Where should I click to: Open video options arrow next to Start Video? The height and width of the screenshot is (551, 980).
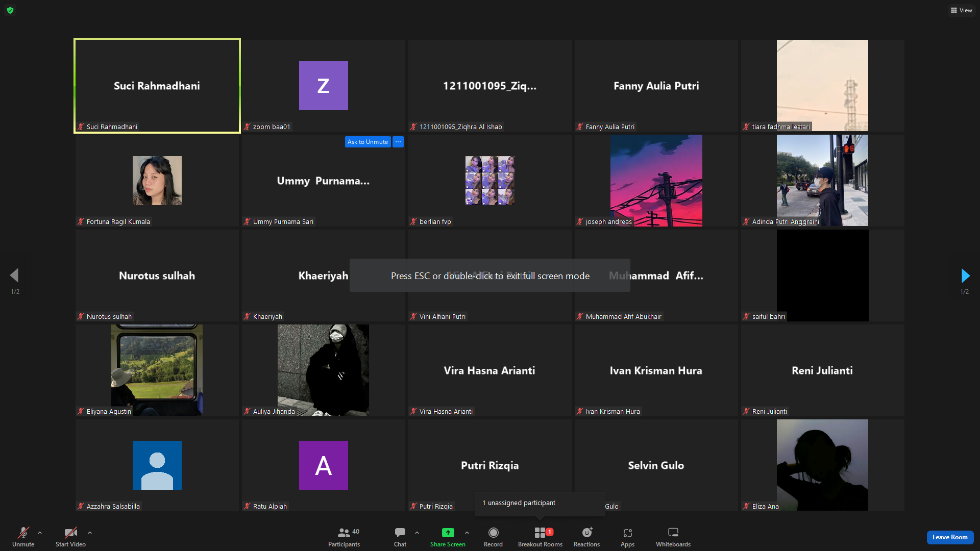(90, 533)
